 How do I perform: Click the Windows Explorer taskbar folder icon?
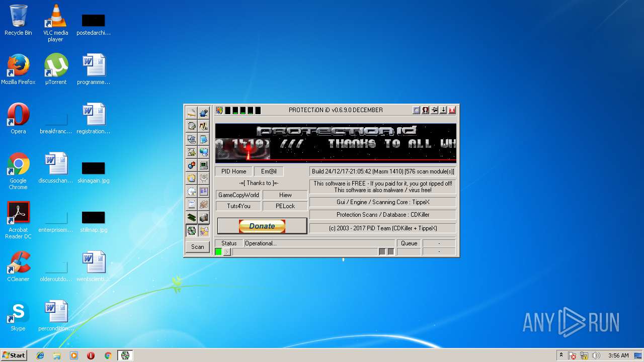(57, 355)
